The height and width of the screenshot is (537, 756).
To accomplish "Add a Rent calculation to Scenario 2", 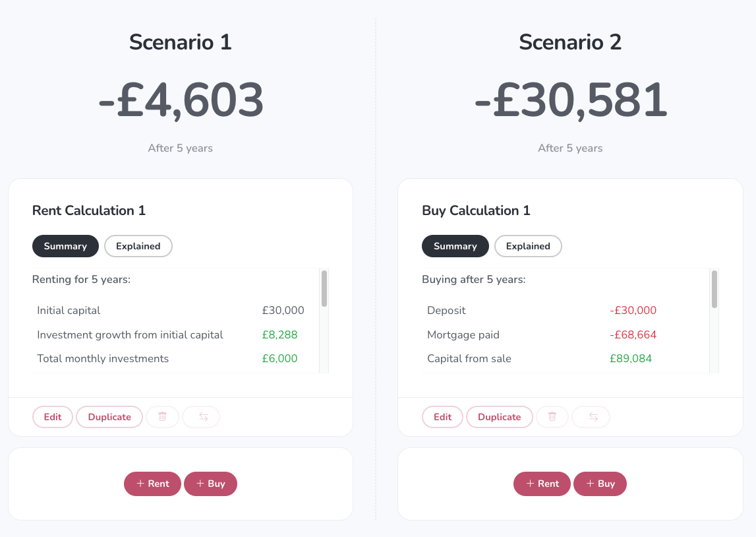I will [x=542, y=484].
